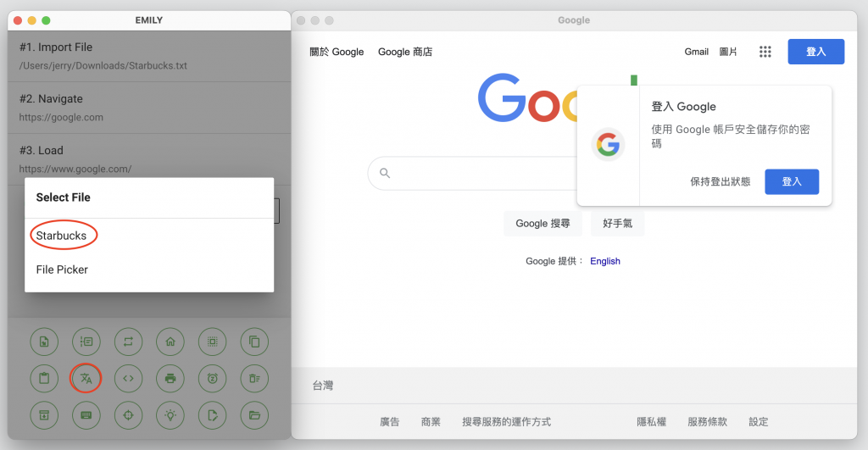Image resolution: width=868 pixels, height=450 pixels.
Task: Click the blue 登入 button at page top
Action: pyautogui.click(x=816, y=52)
